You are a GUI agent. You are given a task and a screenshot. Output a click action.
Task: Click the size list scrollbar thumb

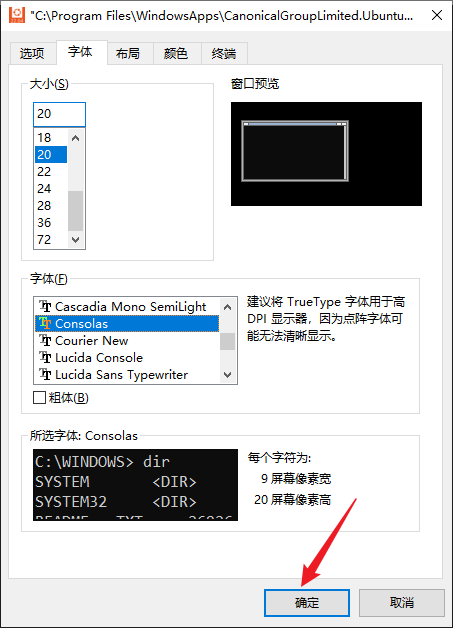pos(75,211)
